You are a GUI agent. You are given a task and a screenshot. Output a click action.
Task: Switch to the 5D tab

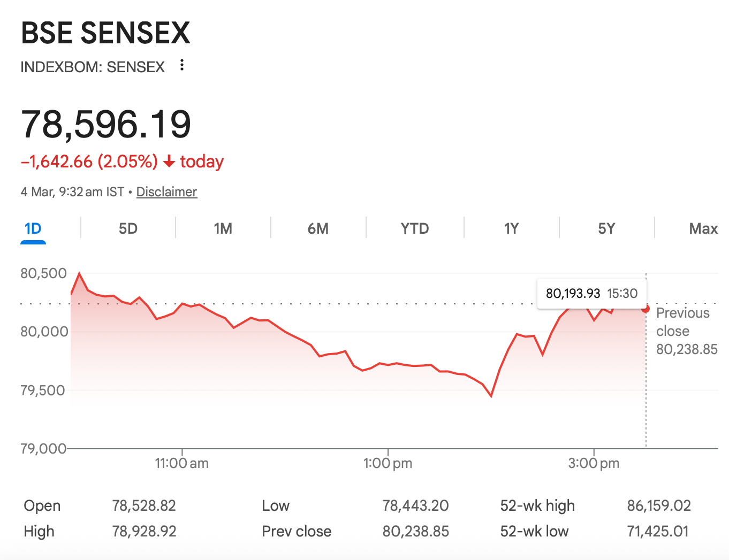(128, 229)
